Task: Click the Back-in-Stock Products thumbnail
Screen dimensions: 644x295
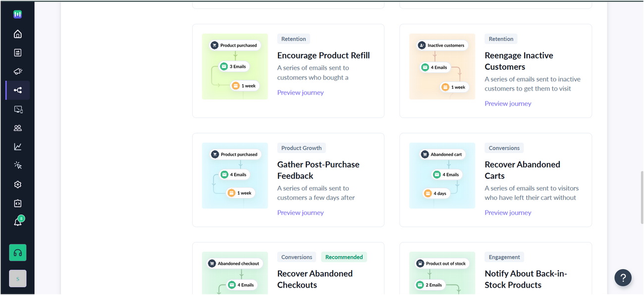Action: click(442, 273)
